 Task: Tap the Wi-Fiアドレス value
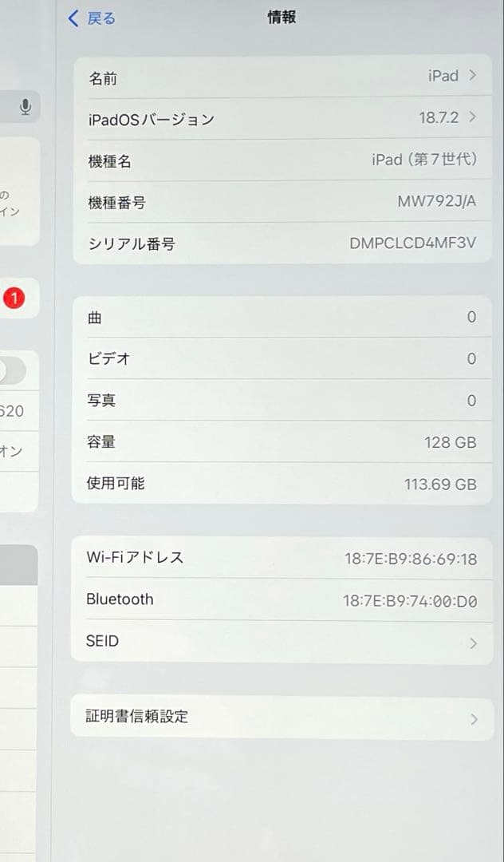coord(415,557)
